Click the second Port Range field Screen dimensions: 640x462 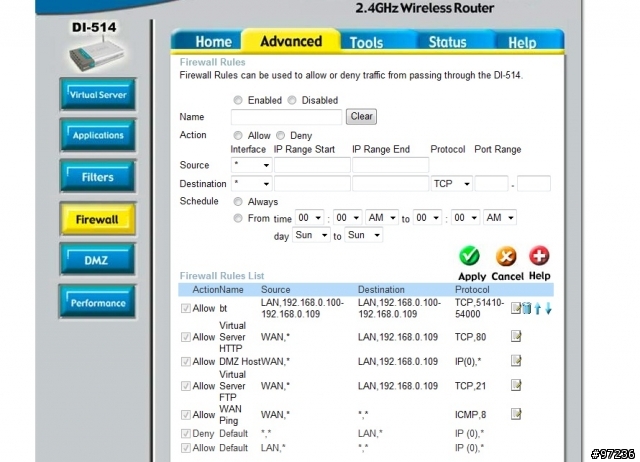point(534,184)
